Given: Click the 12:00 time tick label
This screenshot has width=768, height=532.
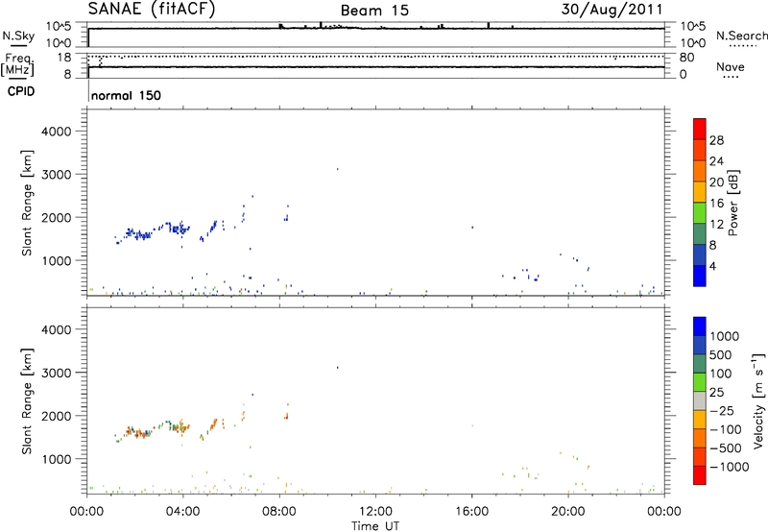Looking at the screenshot, I should pyautogui.click(x=375, y=512).
